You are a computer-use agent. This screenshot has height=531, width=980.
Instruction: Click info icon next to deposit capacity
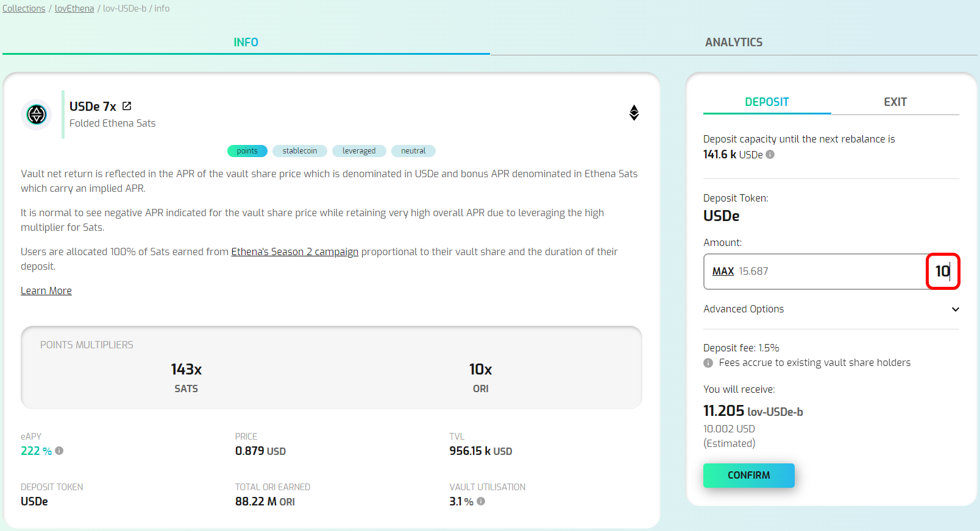[x=770, y=155]
